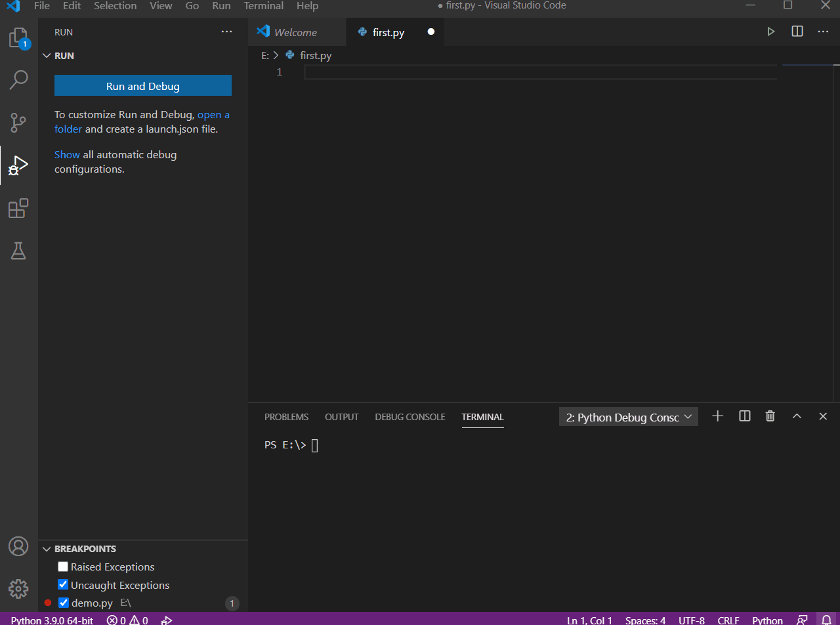This screenshot has height=625, width=840.
Task: Open the Search view icon
Action: pyautogui.click(x=18, y=80)
